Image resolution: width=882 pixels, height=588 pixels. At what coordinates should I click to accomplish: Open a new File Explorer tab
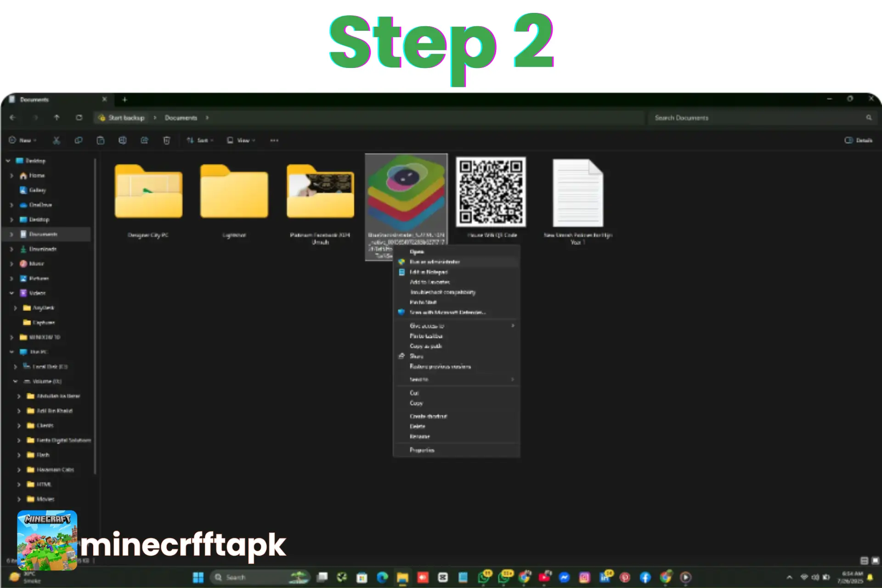pos(124,99)
